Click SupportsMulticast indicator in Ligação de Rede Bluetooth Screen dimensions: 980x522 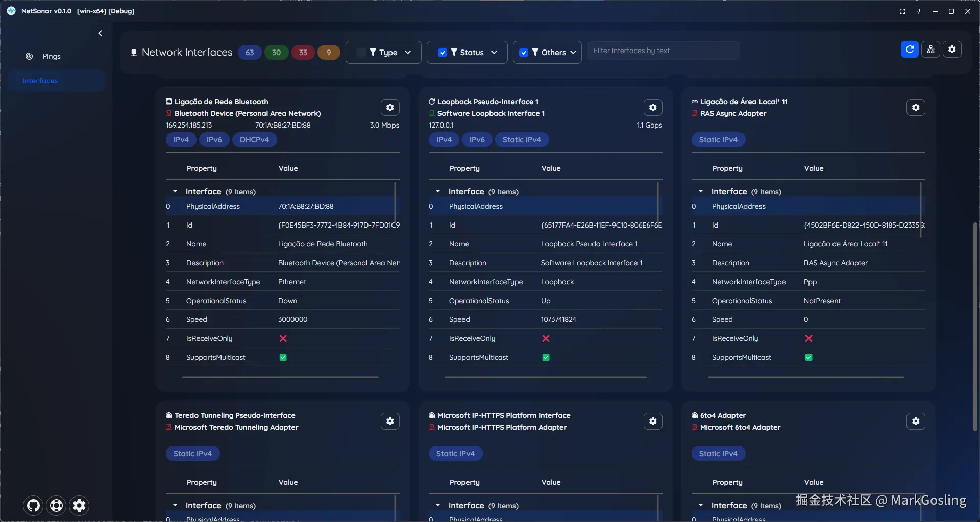pos(283,357)
